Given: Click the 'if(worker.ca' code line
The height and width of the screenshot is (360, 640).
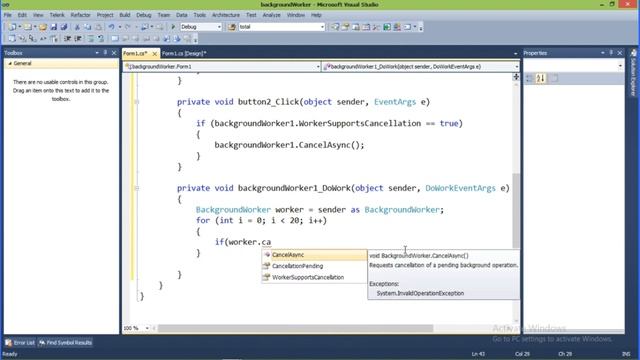Looking at the screenshot, I should tap(243, 242).
